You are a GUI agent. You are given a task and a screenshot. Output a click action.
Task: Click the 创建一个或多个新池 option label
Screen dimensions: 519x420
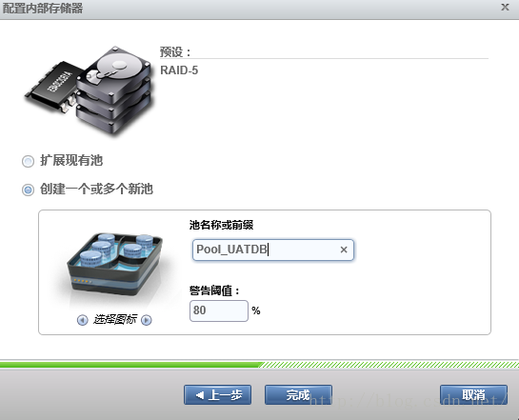tap(96, 189)
